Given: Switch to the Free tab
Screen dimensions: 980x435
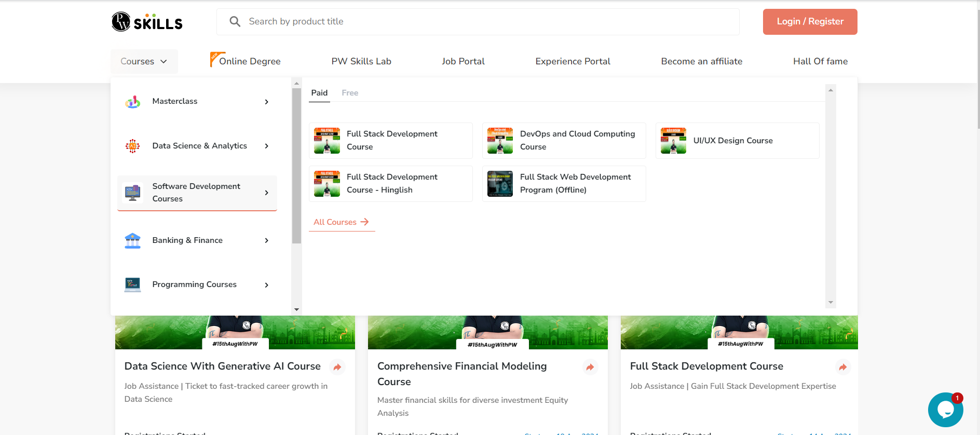Looking at the screenshot, I should pyautogui.click(x=350, y=93).
